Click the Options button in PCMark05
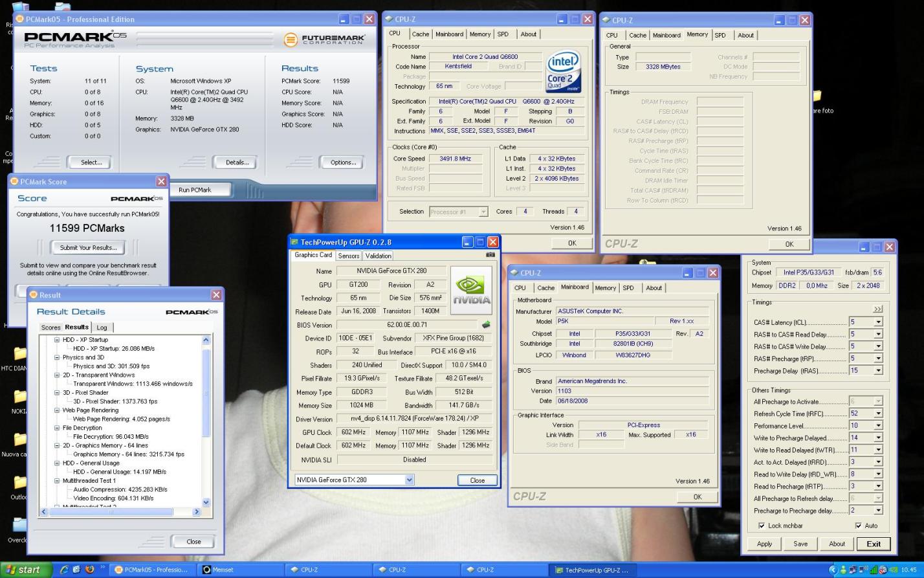This screenshot has width=924, height=578. coord(343,162)
